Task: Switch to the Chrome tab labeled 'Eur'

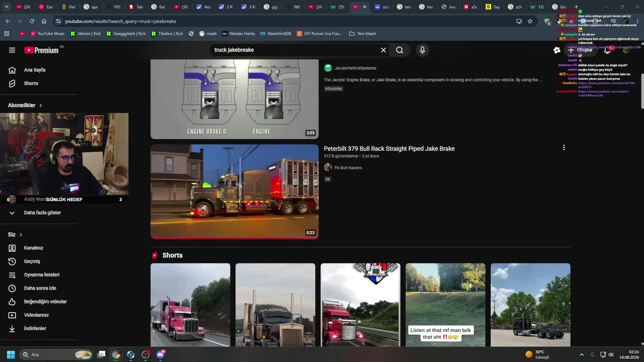Action: [x=46, y=7]
